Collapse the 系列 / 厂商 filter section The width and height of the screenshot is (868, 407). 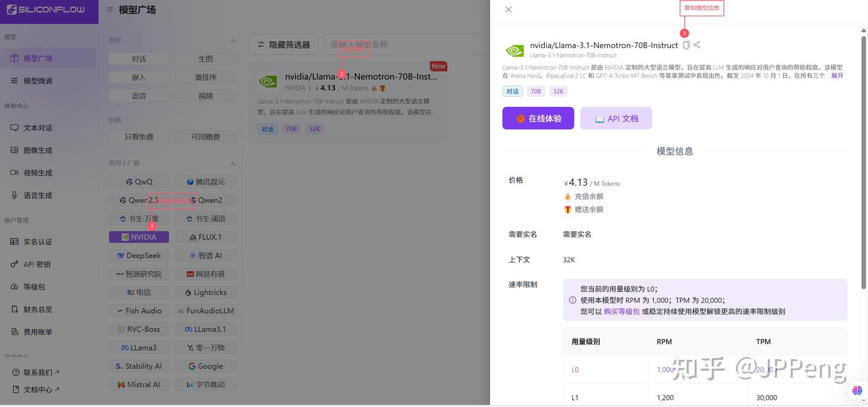[233, 164]
